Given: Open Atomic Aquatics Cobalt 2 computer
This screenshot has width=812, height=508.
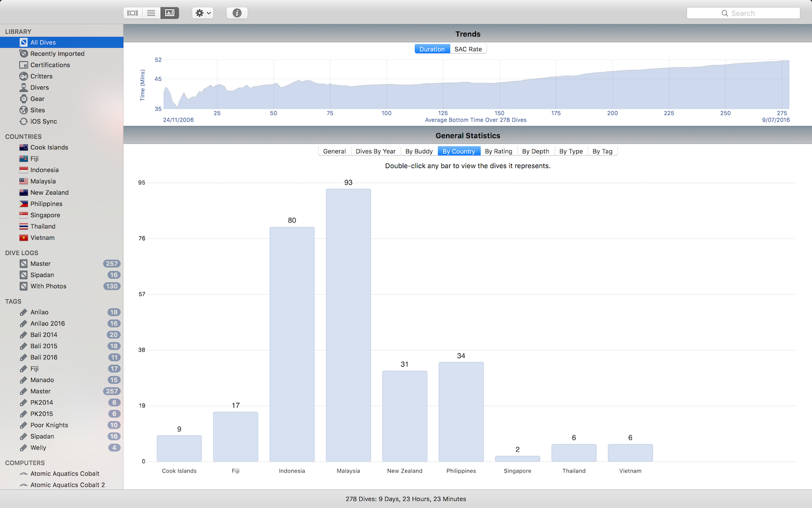Looking at the screenshot, I should (x=67, y=485).
